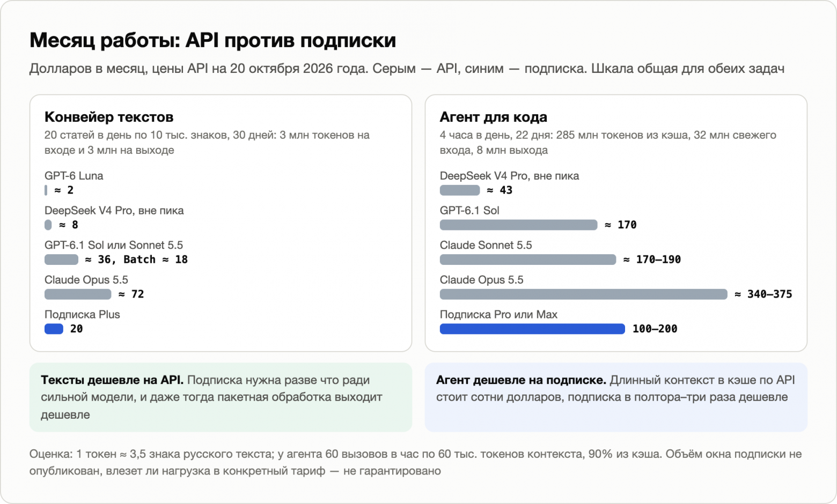Click the 'DeepSeek V4 Pro, вне пика' label in Конвейер текстов

click(114, 211)
